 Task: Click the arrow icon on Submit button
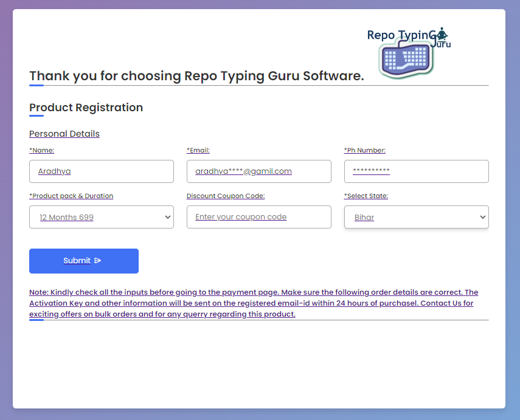(x=98, y=261)
